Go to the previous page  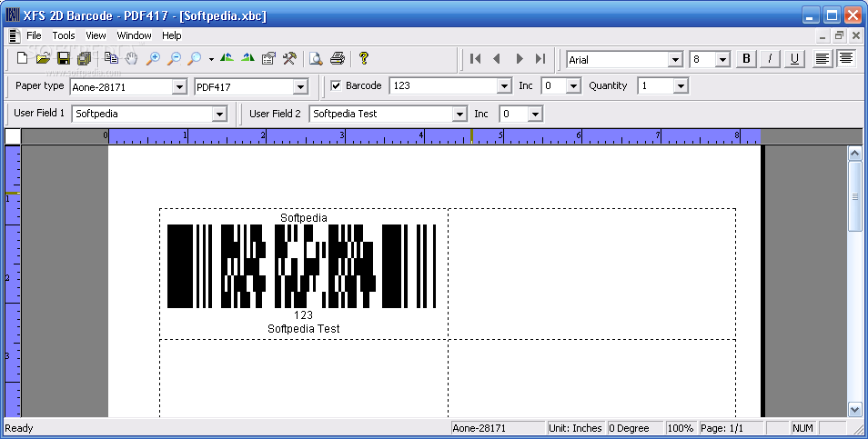pos(497,58)
